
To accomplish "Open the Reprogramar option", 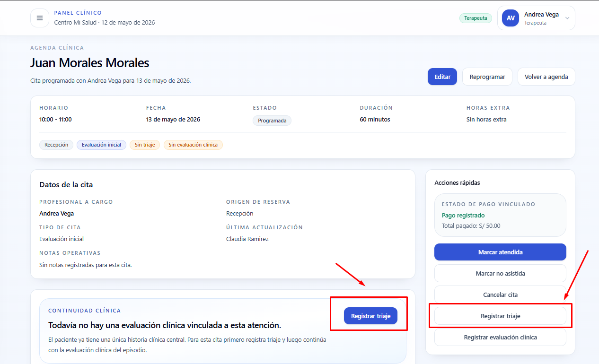I will [487, 77].
